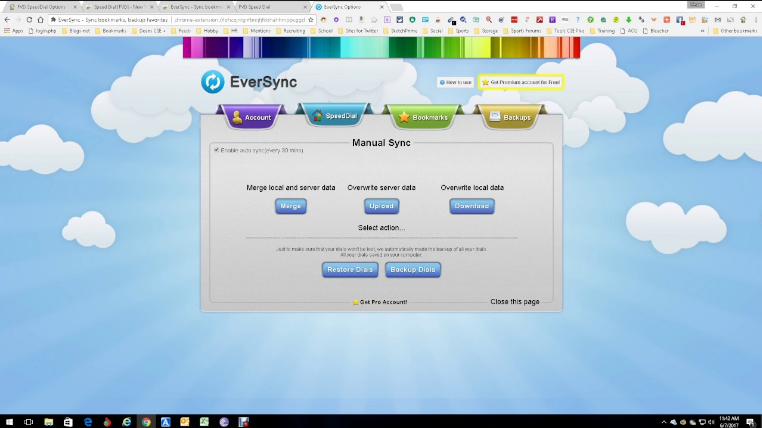The image size is (762, 428).
Task: Open the School bookmark folder
Action: coord(322,31)
